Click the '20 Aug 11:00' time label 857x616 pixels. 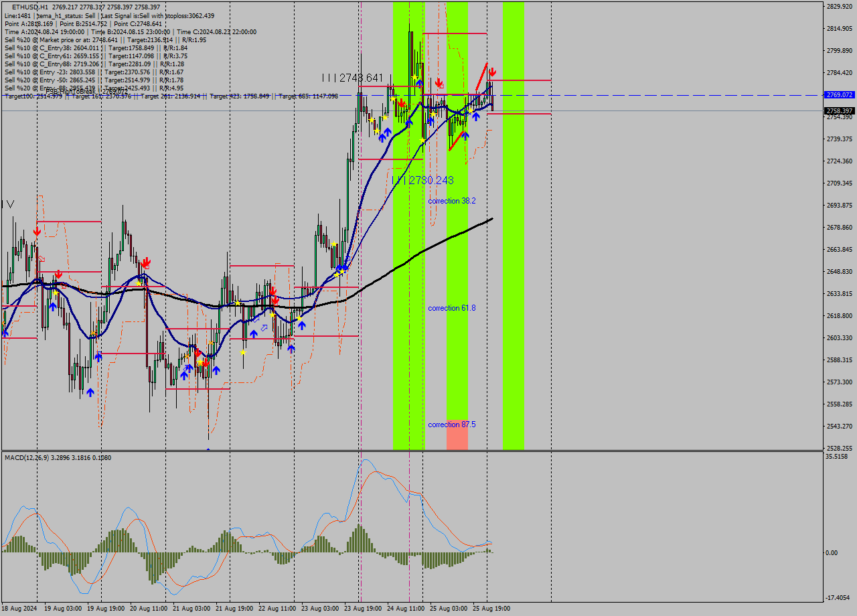(x=149, y=609)
